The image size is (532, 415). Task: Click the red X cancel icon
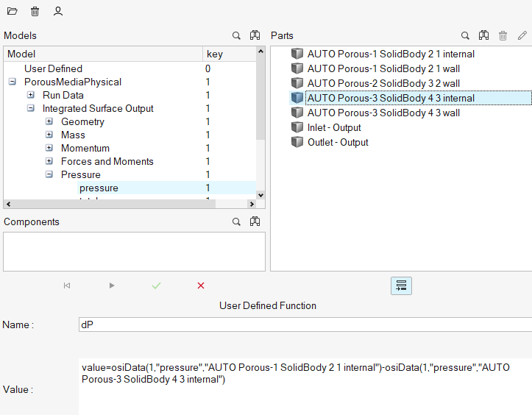click(x=201, y=285)
